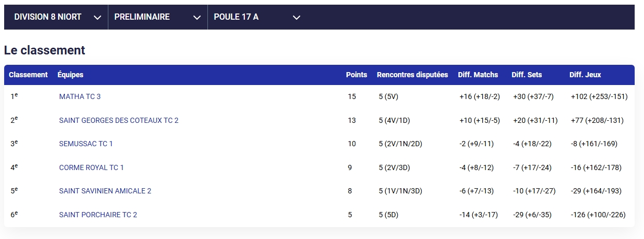Screen dimensions: 644x239
Task: Open the MATHA TC 3 team page
Action: (80, 96)
